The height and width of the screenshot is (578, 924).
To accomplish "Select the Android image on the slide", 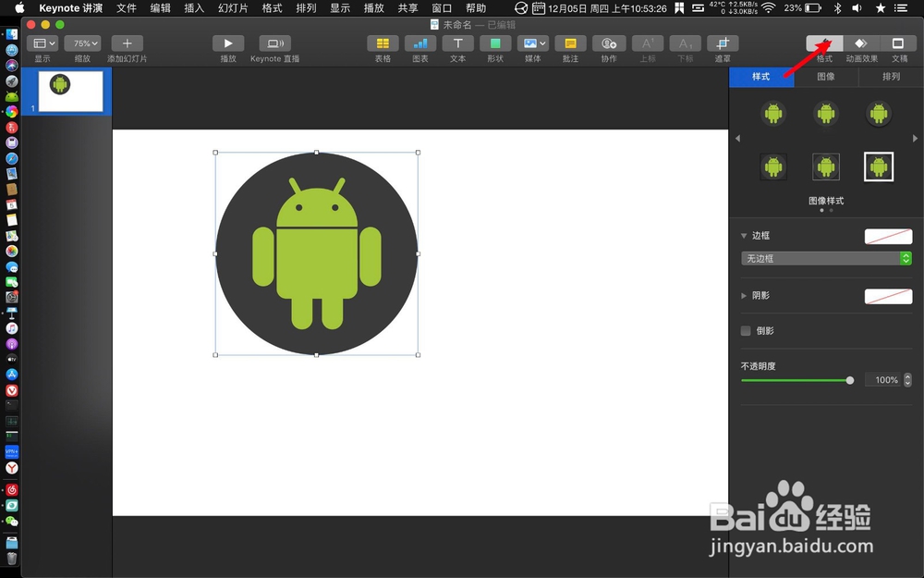I will tap(317, 253).
